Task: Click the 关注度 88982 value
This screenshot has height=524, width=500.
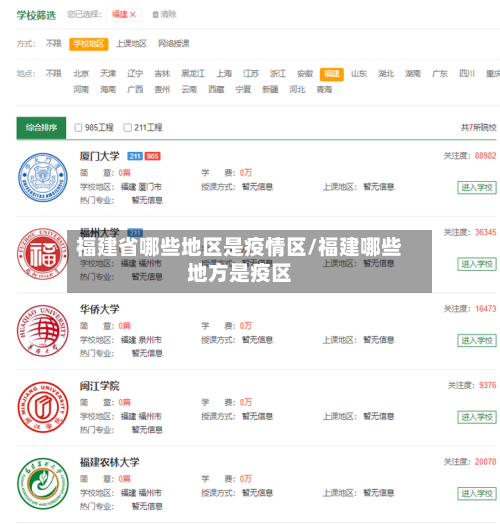Action: pos(486,156)
